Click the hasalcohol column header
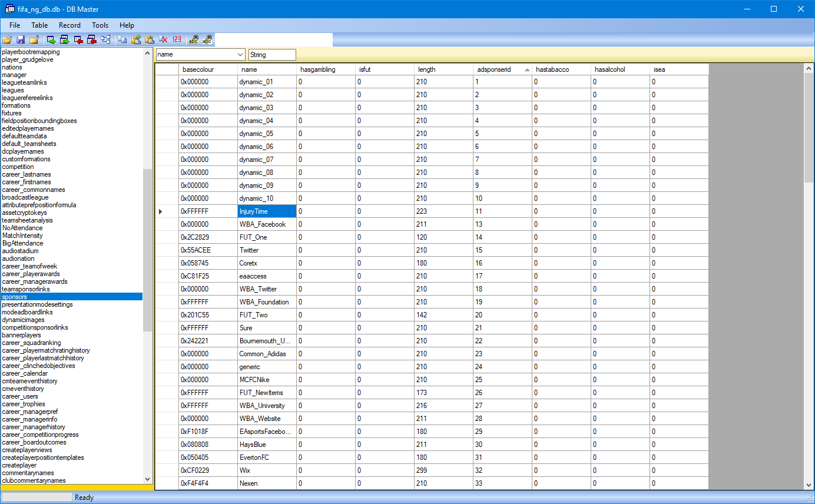Viewport: 815px width, 504px height. (620, 69)
